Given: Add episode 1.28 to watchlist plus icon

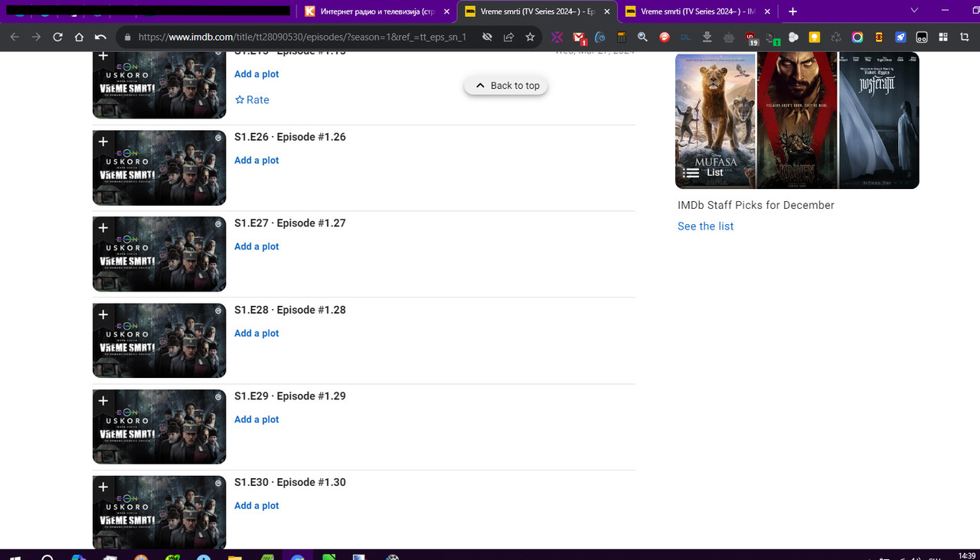Looking at the screenshot, I should [103, 315].
